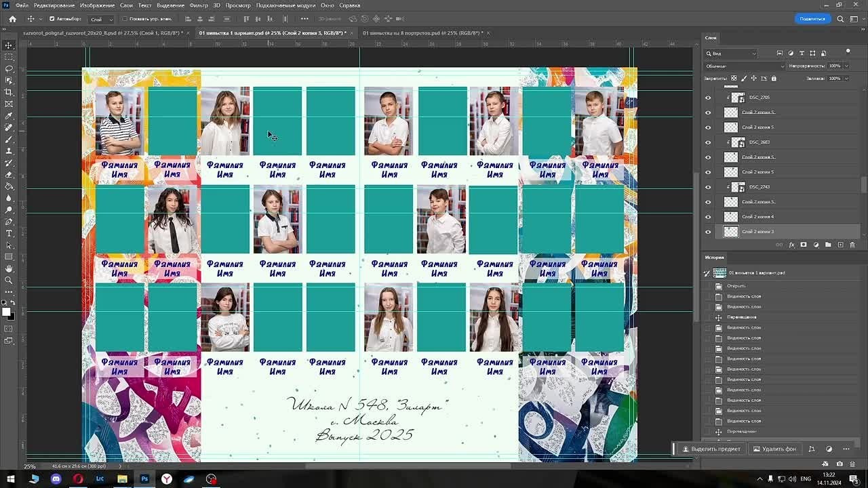Viewport: 868px width, 488px height.
Task: Select the Hand tool
Action: click(x=9, y=268)
